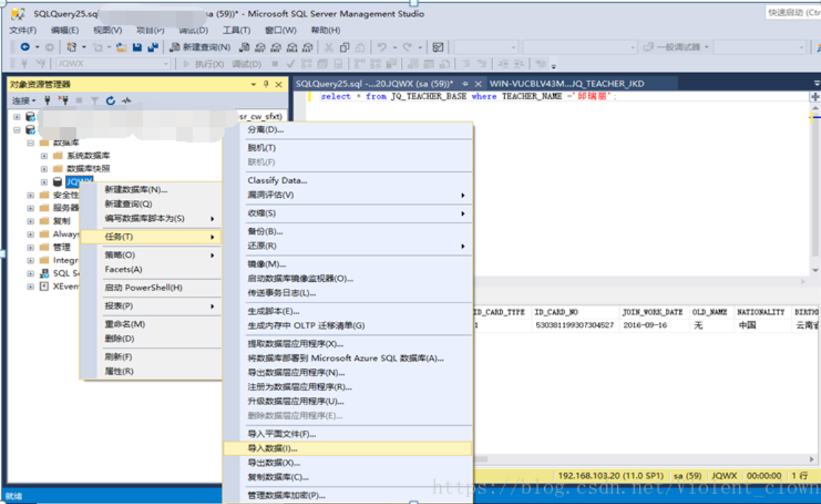Click status bar text 192.168.103.20 (11.0 SP1)
The image size is (821, 504).
click(x=611, y=476)
